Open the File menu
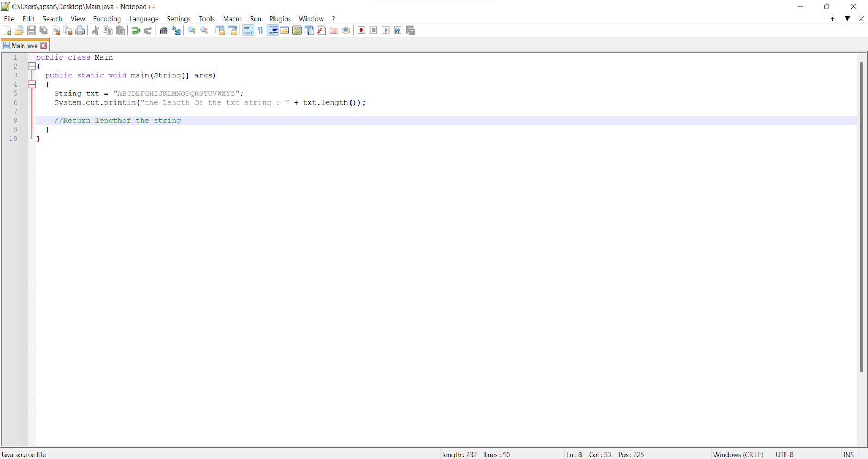The width and height of the screenshot is (868, 459). click(9, 18)
